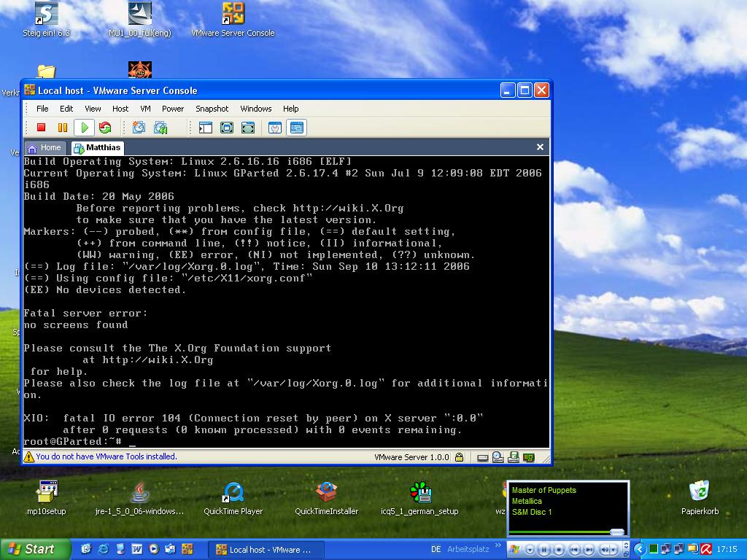Expand hidden system tray icons arrow
Viewport: 747px width, 560px height.
[x=639, y=550]
